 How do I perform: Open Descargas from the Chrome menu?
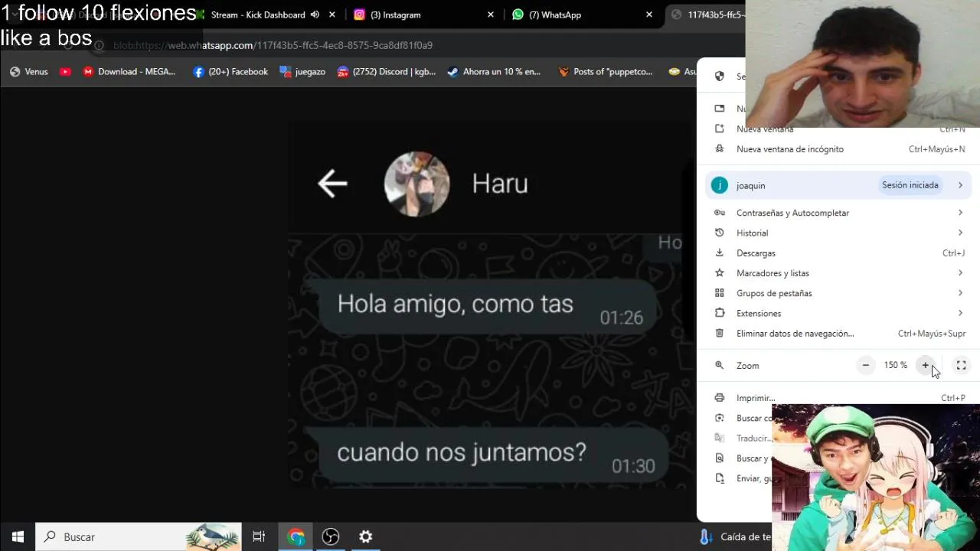[839, 253]
